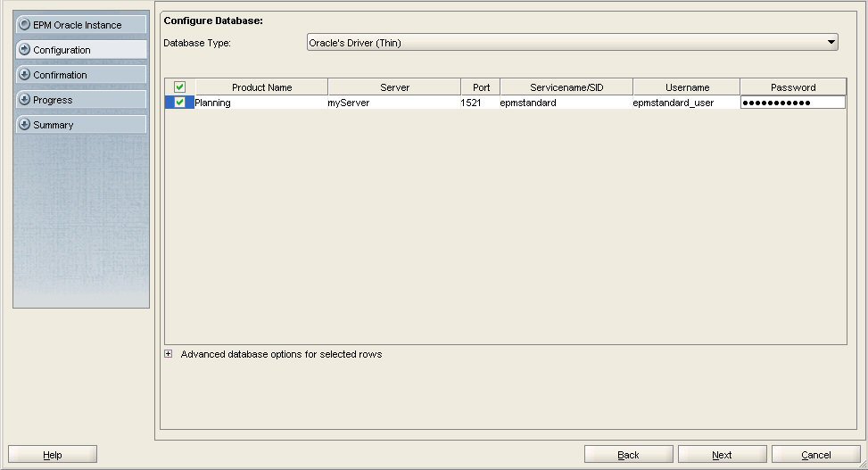Click the Progress step arrow icon

(x=24, y=99)
